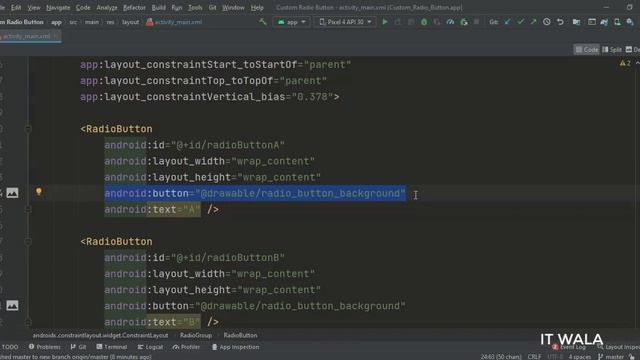Open the Profiler tool window

coord(186,347)
